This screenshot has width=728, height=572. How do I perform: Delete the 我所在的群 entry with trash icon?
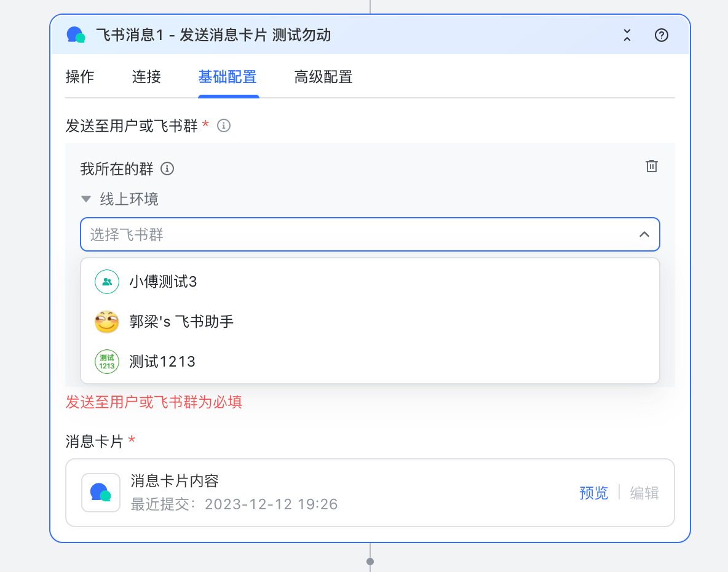[x=651, y=165]
